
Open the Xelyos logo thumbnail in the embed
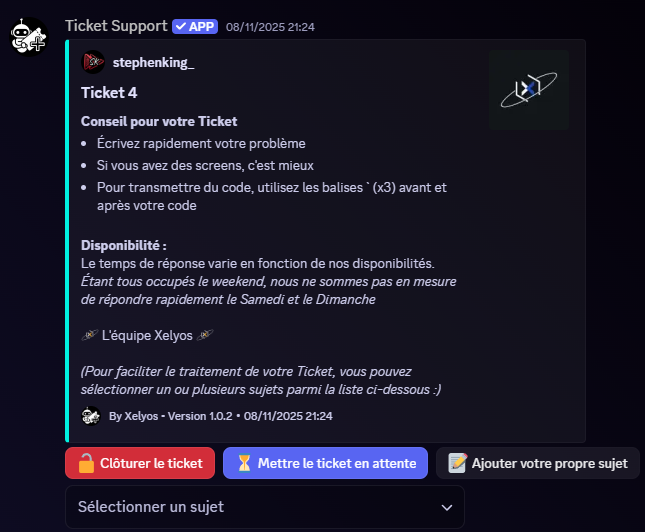(529, 89)
